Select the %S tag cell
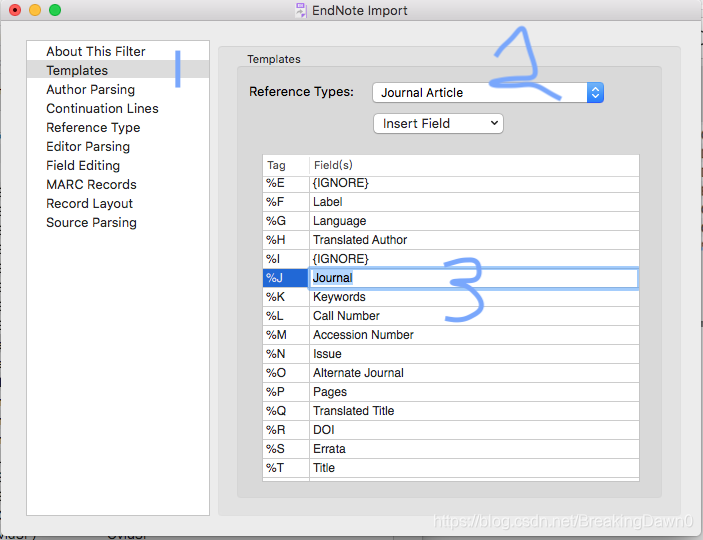The width and height of the screenshot is (703, 540). pyautogui.click(x=286, y=449)
